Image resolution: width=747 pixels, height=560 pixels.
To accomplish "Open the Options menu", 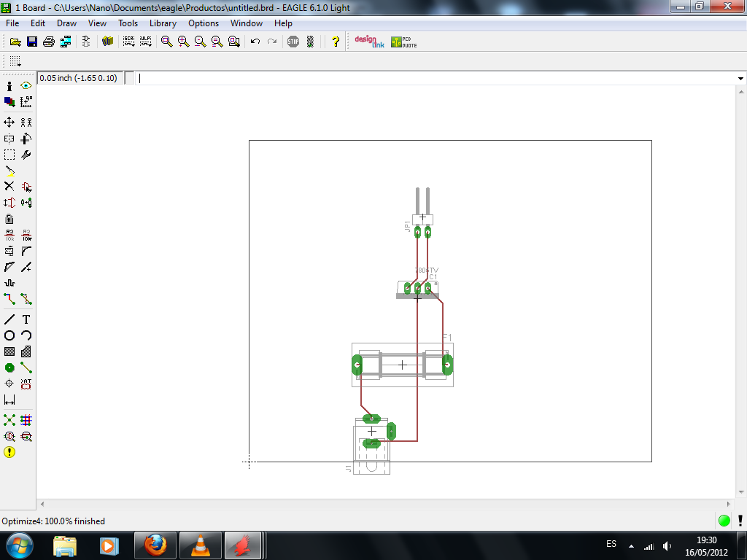I will point(204,23).
